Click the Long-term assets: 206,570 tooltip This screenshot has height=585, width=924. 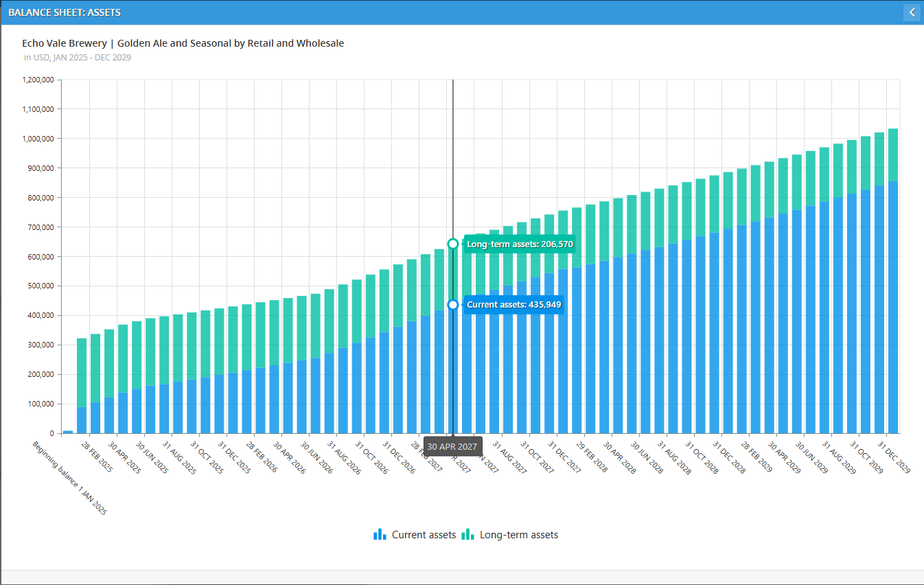[519, 244]
